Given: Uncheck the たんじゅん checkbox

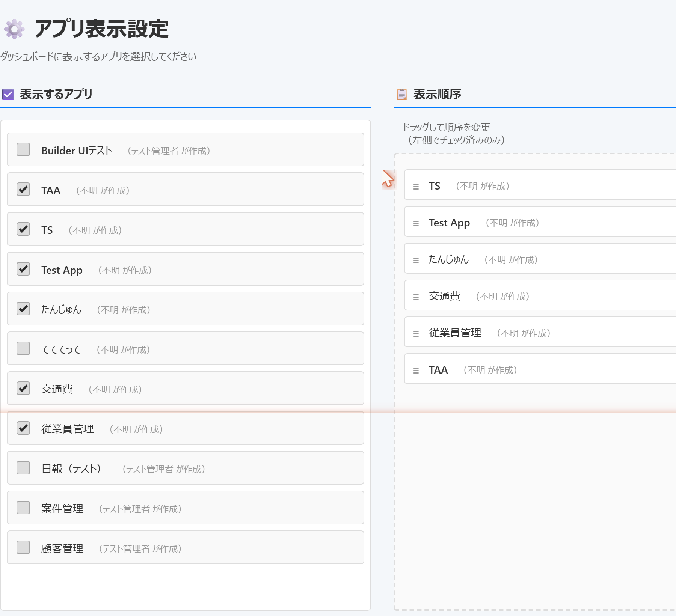Looking at the screenshot, I should point(23,309).
